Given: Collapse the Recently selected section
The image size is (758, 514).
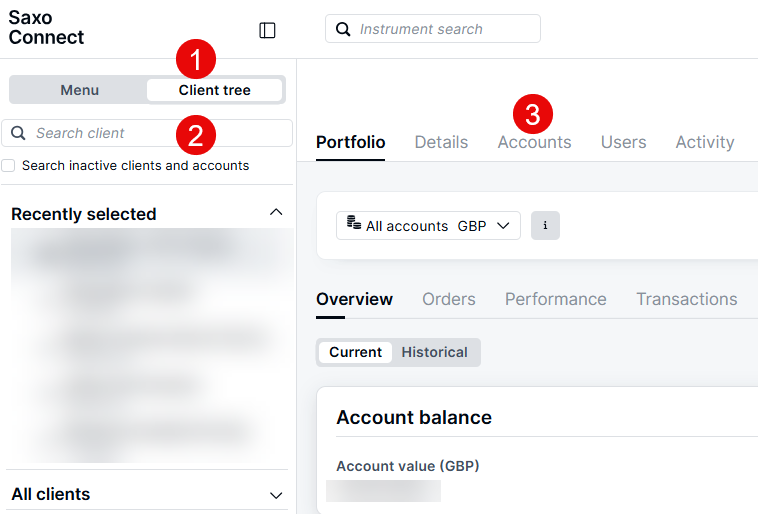Looking at the screenshot, I should pyautogui.click(x=276, y=213).
